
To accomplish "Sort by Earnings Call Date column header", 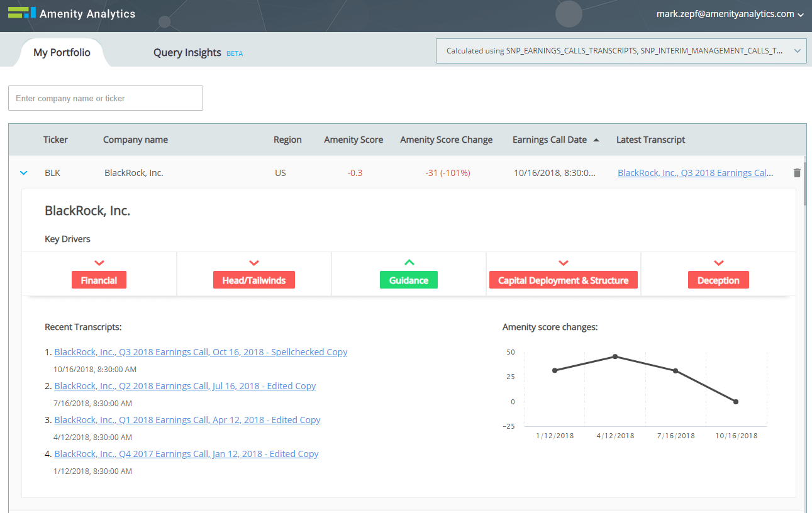I will [x=550, y=140].
